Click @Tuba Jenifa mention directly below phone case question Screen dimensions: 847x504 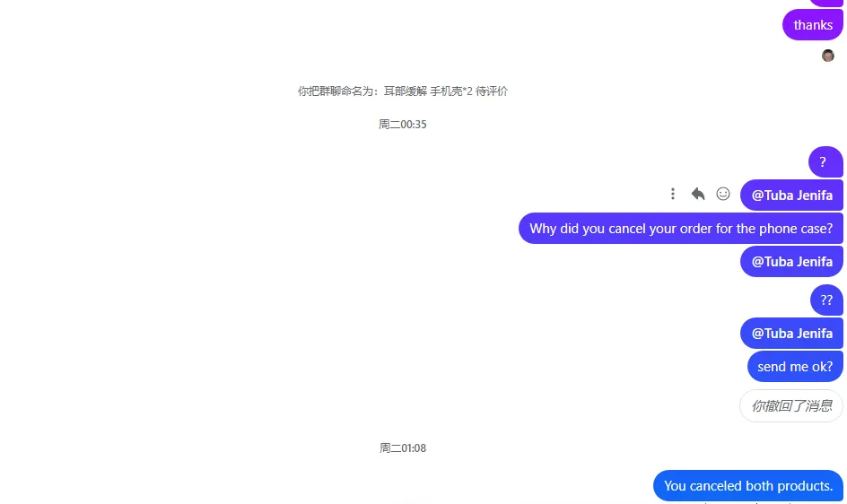[791, 262]
